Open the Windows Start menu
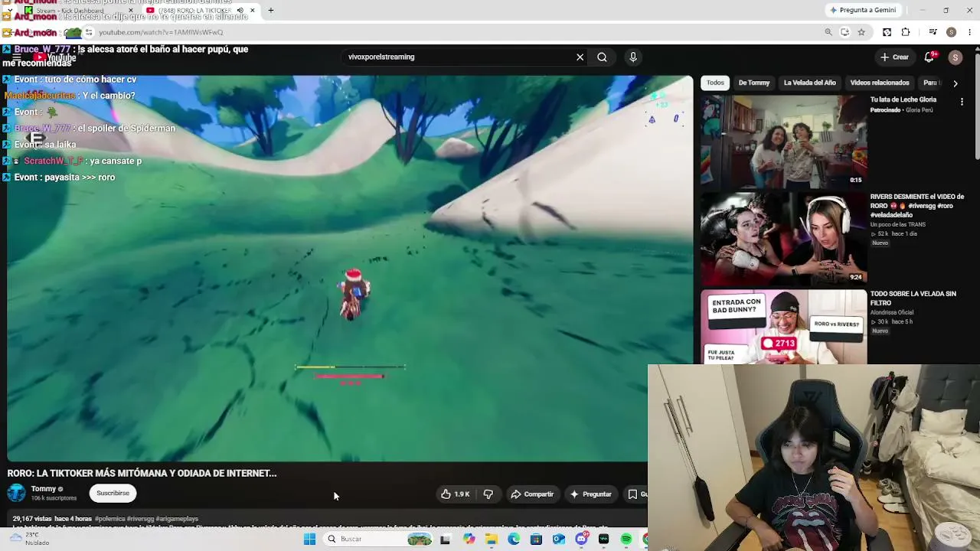 (309, 540)
